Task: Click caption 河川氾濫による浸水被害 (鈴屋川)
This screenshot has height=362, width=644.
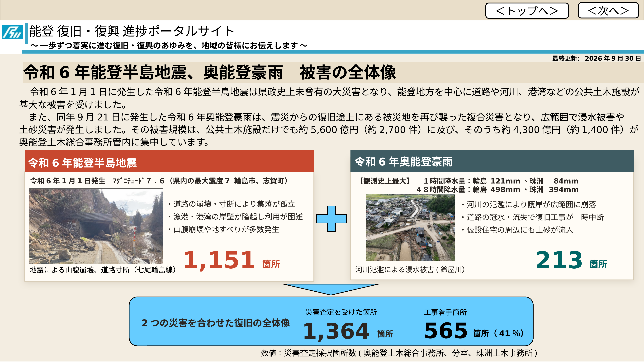Action: click(x=410, y=270)
